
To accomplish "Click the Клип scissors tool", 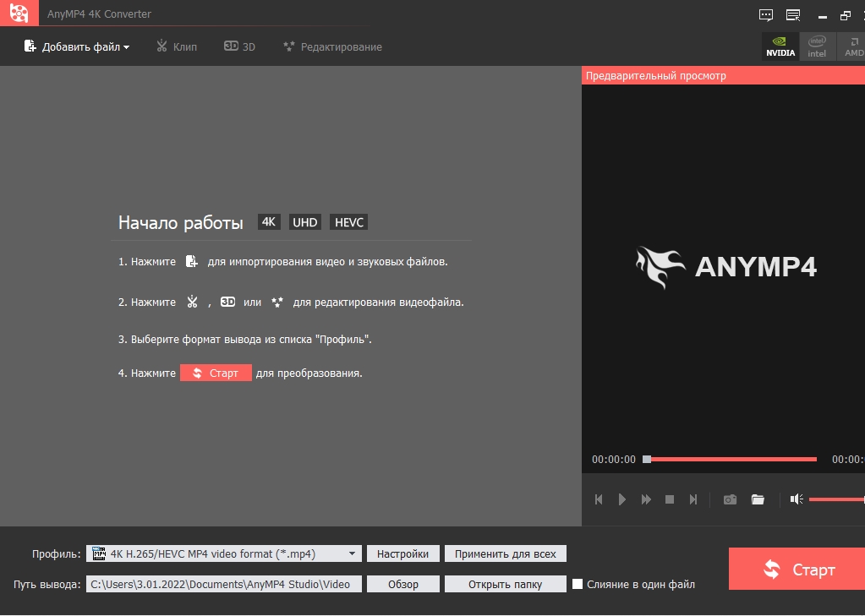I will click(177, 46).
